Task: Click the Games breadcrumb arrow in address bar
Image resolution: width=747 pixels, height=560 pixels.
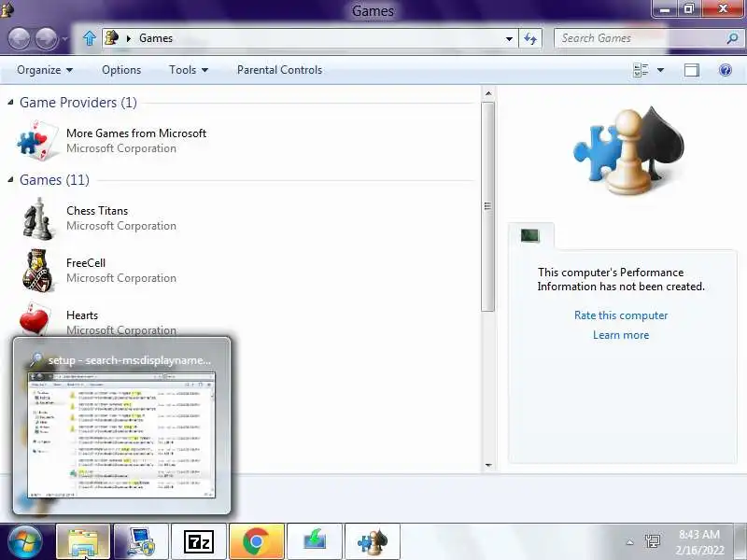Action: click(129, 38)
